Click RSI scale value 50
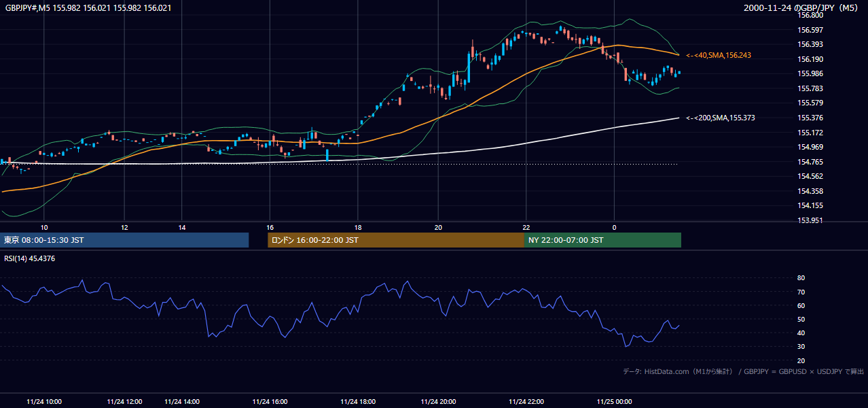This screenshot has width=868, height=408. click(x=801, y=319)
